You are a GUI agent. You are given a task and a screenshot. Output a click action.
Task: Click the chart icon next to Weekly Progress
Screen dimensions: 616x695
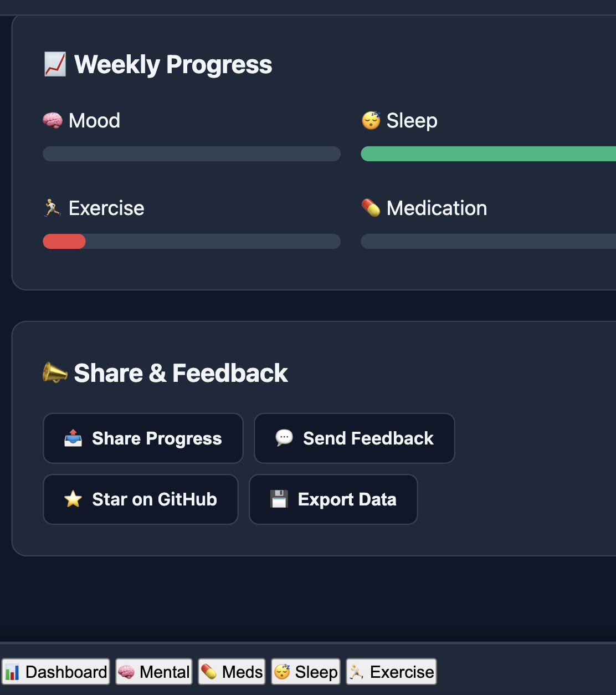point(55,64)
